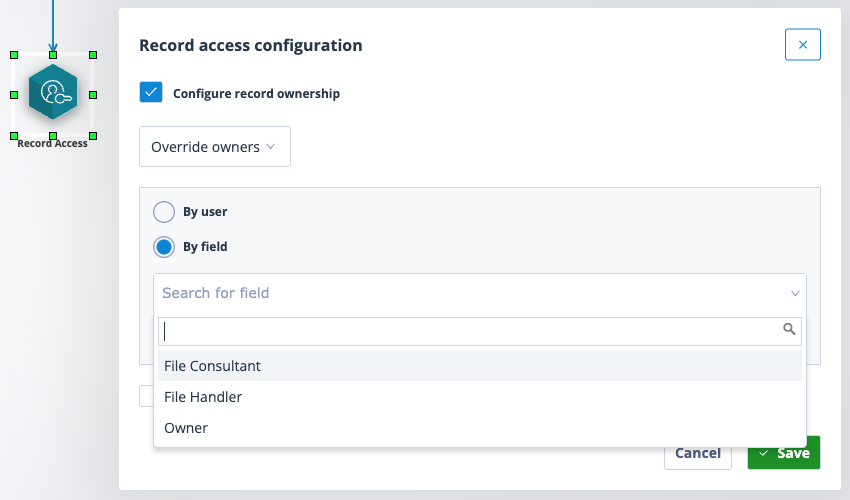Click the magnifier icon in the search box
This screenshot has width=850, height=500.
click(789, 329)
